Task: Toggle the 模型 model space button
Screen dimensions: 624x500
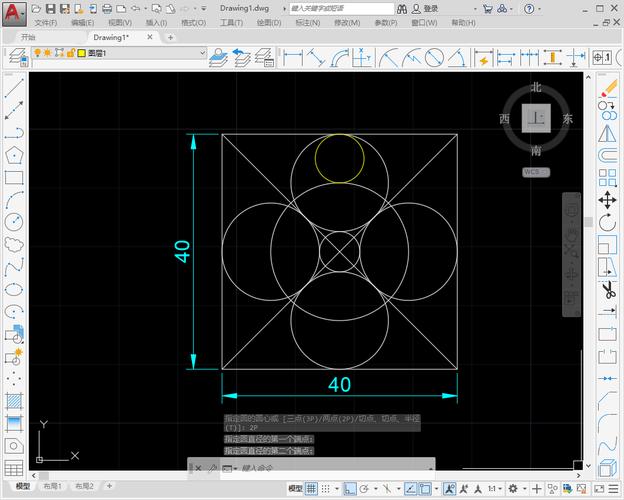Action: [x=296, y=488]
